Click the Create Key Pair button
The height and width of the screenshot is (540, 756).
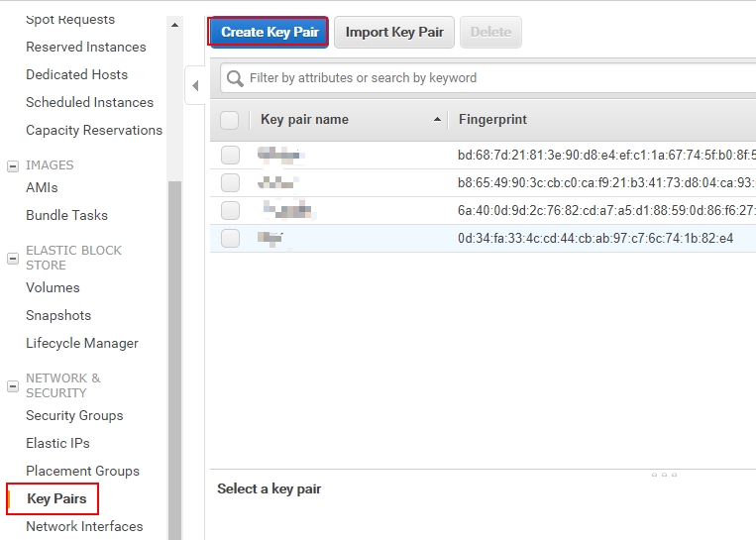(x=269, y=32)
